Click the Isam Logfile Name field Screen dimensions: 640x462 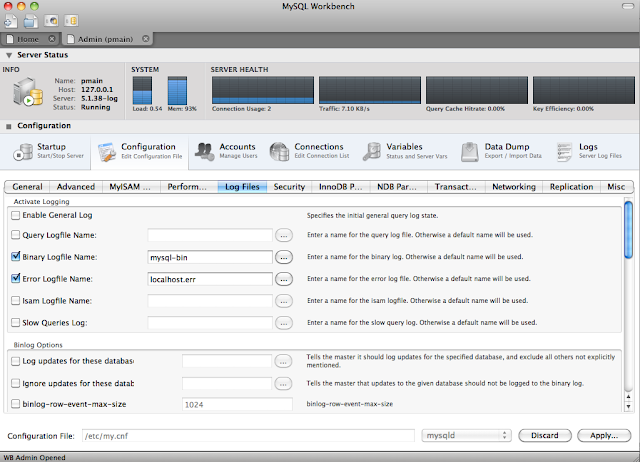[210, 301]
